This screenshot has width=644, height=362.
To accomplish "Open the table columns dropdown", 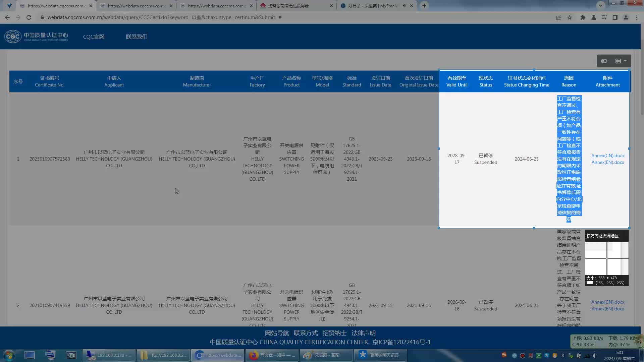I will pos(621,61).
